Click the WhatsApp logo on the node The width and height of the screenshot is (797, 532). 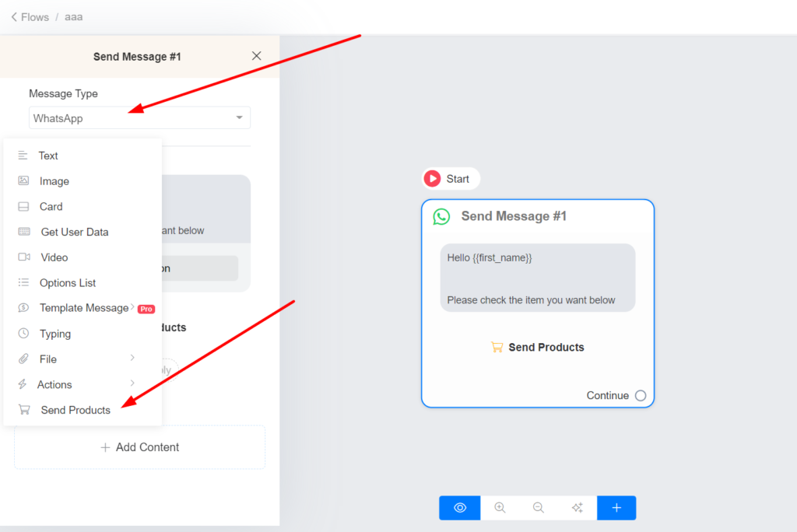click(x=441, y=216)
